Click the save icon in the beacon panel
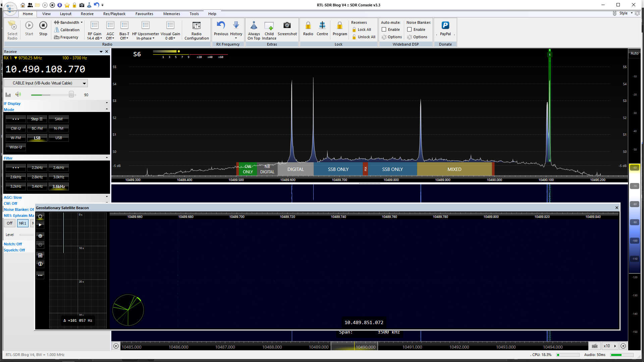644x362 pixels. coord(40,255)
